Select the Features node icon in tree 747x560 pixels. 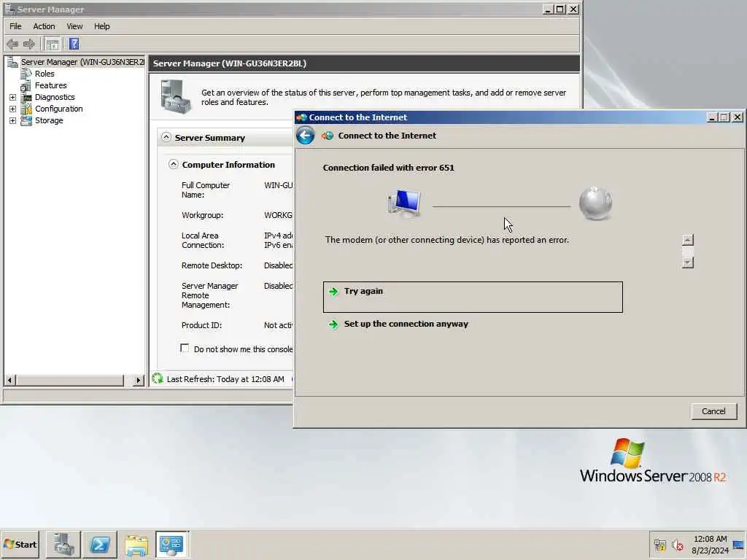26,86
